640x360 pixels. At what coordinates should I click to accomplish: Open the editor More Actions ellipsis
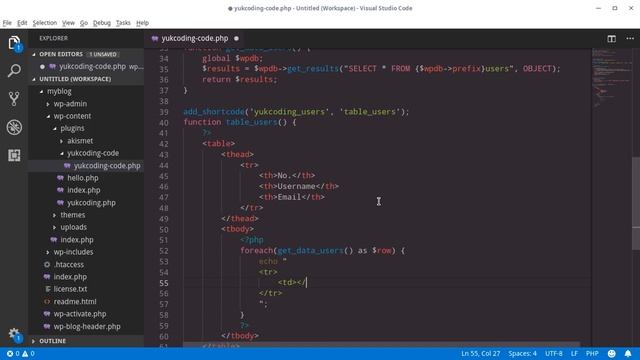tap(630, 39)
